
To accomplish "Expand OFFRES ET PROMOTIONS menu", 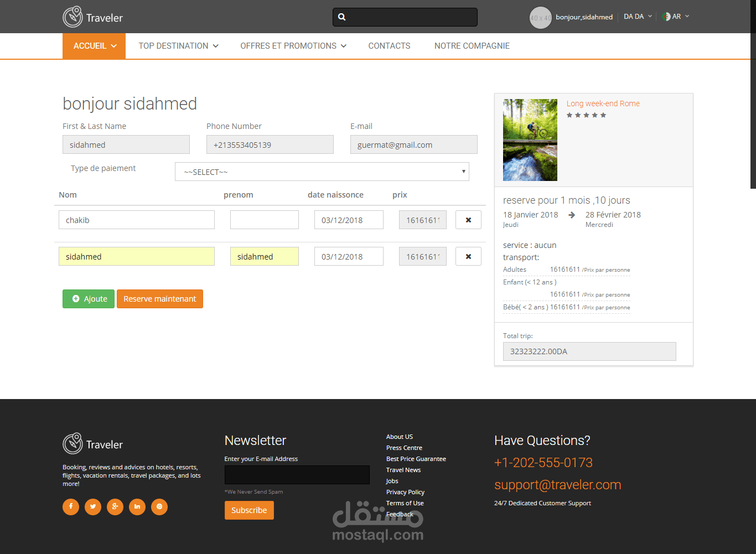I will [293, 46].
